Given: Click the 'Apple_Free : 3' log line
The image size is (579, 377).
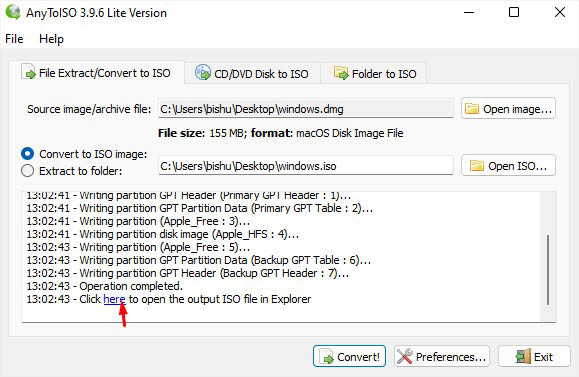Looking at the screenshot, I should 138,221.
